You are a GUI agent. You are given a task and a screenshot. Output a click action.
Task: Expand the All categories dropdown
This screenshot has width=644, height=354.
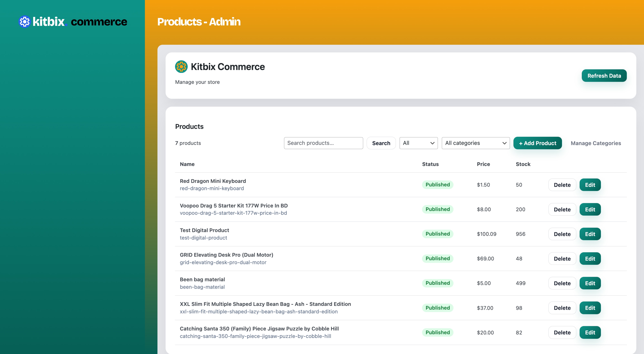point(475,143)
